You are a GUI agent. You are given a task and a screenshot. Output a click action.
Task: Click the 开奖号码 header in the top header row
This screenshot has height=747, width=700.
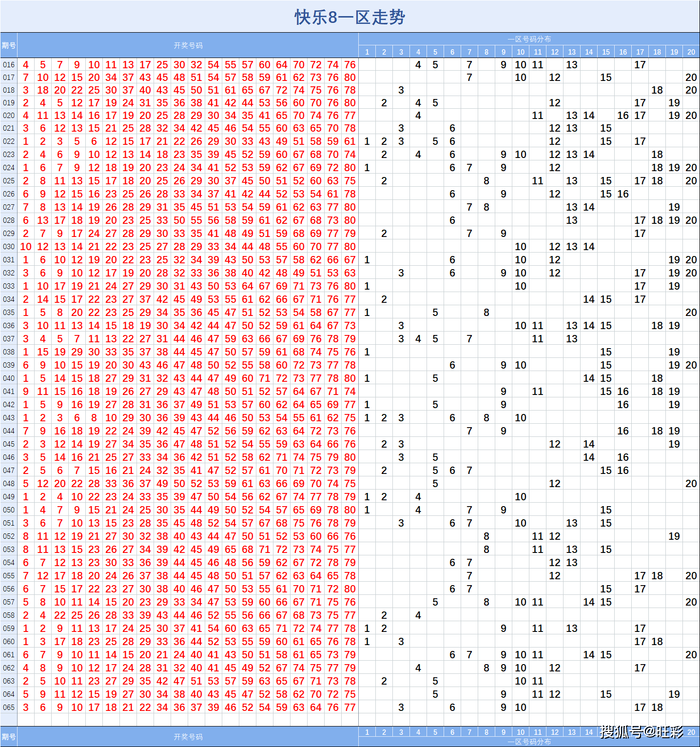click(188, 45)
